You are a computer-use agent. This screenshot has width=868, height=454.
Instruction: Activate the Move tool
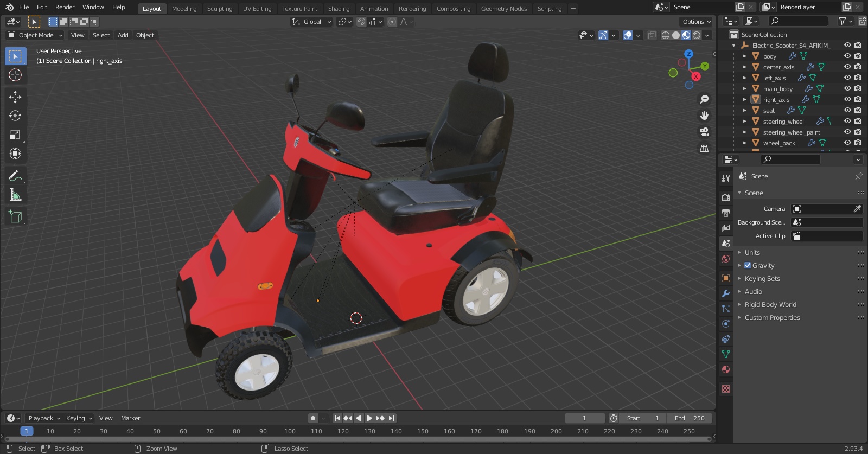tap(15, 97)
